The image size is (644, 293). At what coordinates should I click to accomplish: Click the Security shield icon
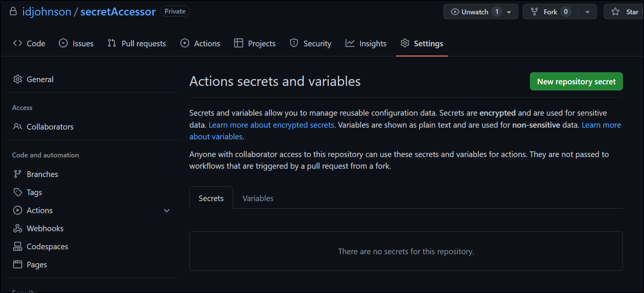(x=294, y=43)
